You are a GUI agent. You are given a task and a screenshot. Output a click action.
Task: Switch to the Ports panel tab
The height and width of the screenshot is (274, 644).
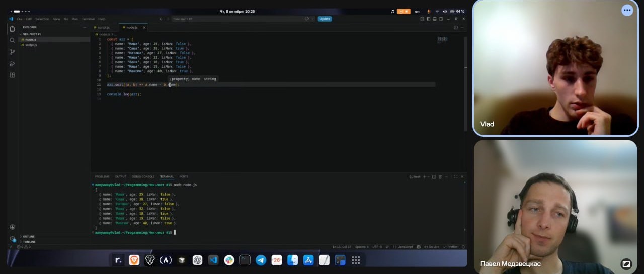coord(184,176)
